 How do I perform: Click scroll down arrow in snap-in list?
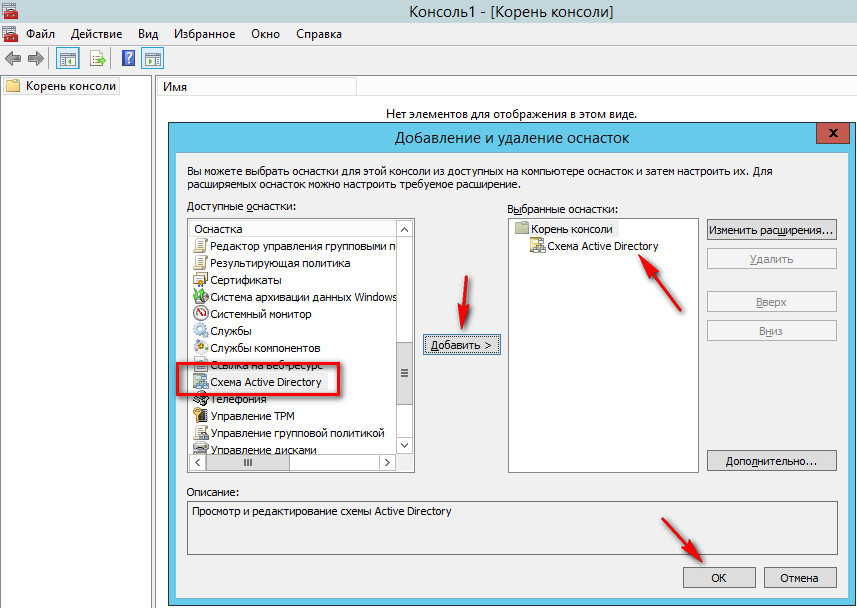click(x=404, y=445)
